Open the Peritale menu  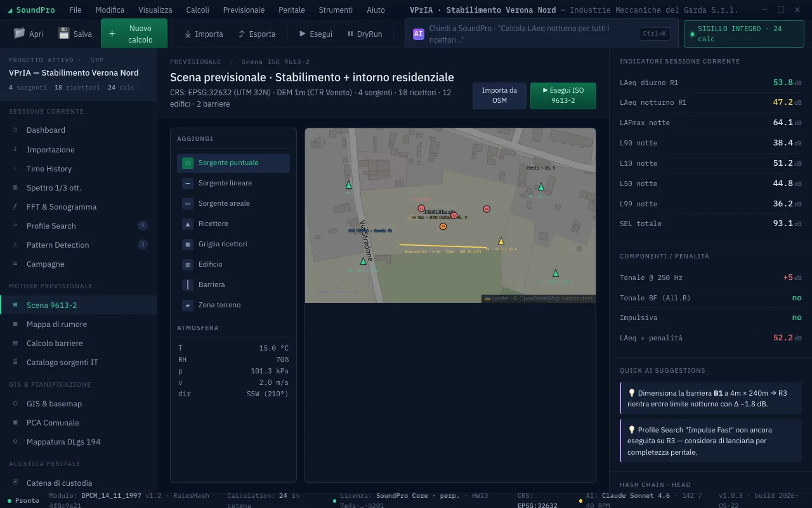point(292,10)
